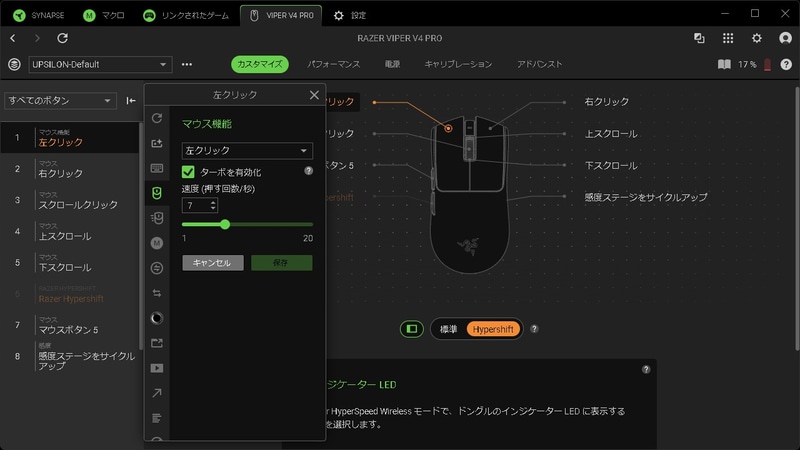The height and width of the screenshot is (450, 800).
Task: Click the 上スクロール label on mouse diagram
Action: [x=611, y=134]
